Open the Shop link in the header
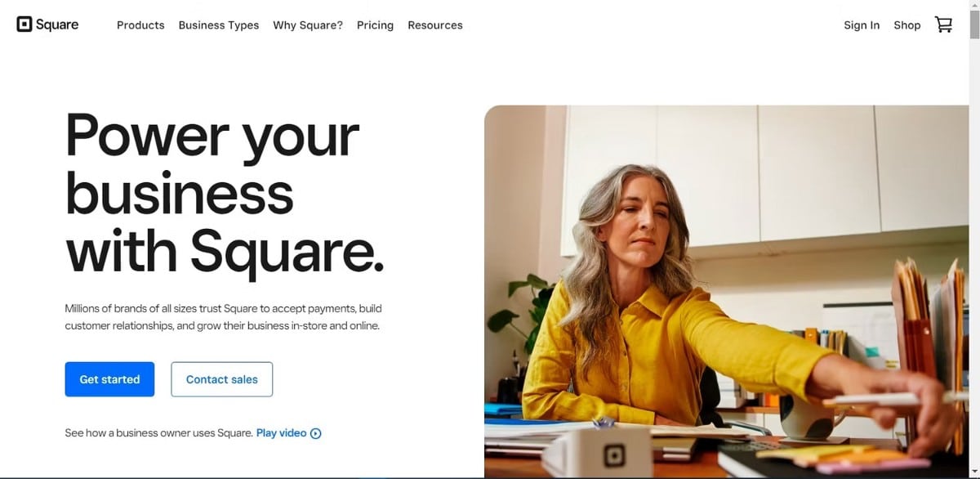 (906, 25)
